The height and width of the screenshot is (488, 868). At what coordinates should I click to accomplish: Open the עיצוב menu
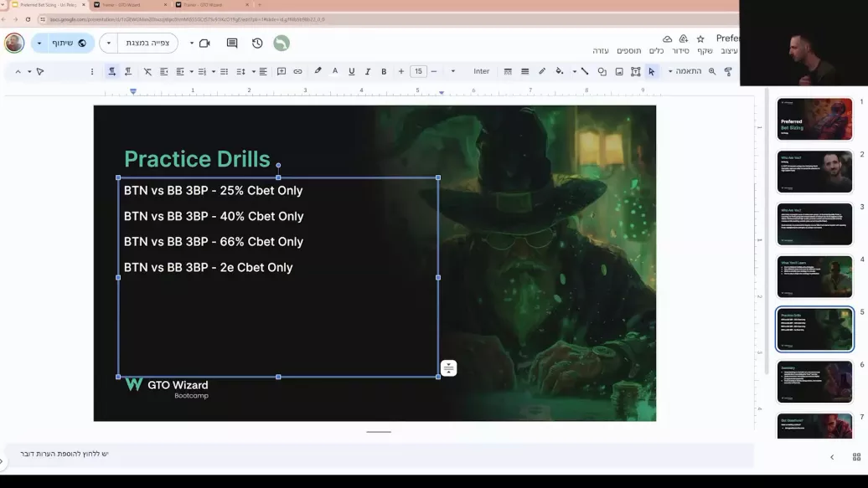(730, 51)
